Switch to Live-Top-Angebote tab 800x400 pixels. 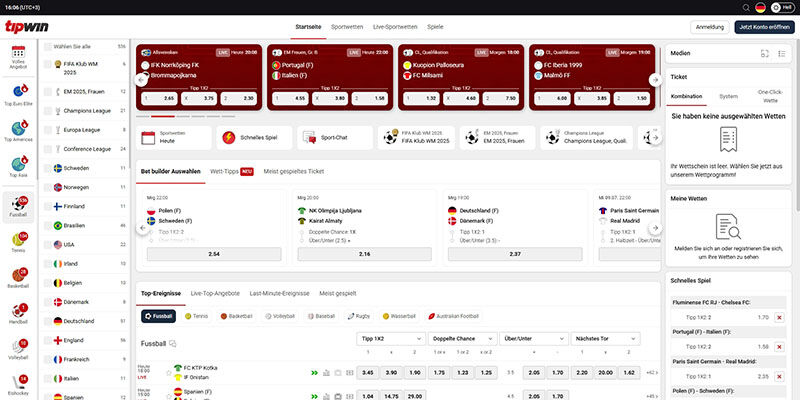(215, 293)
